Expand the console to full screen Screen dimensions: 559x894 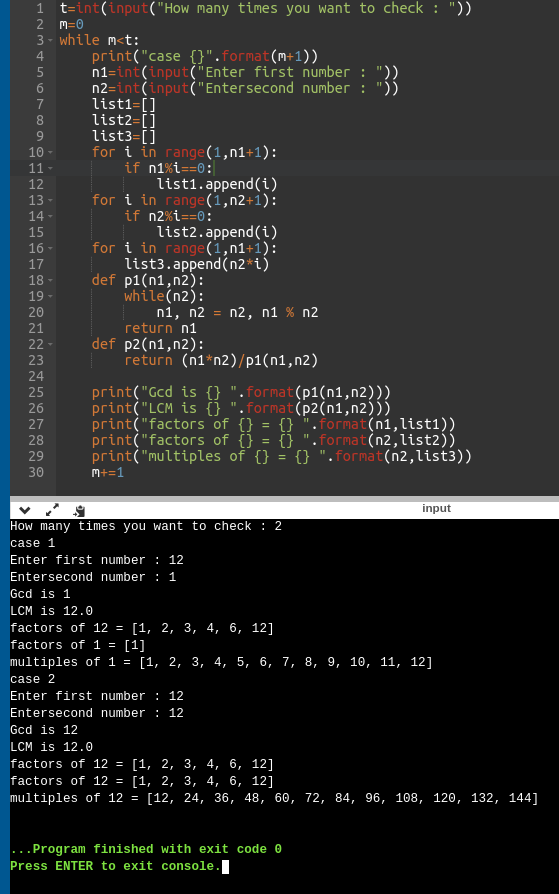click(52, 510)
